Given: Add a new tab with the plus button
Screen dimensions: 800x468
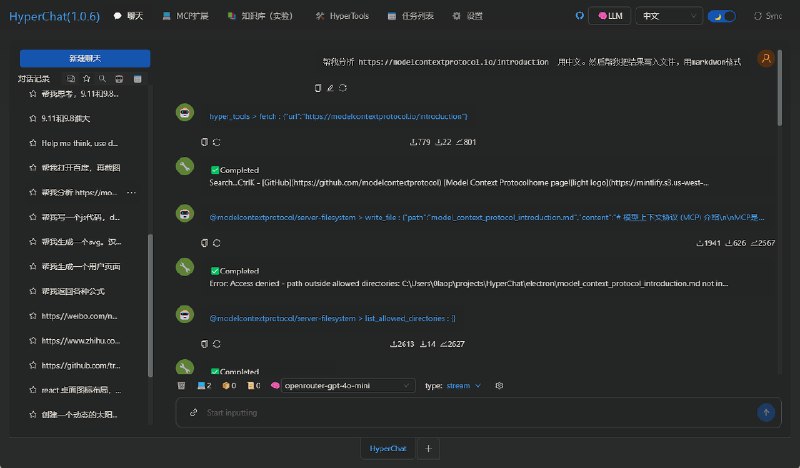Looking at the screenshot, I should click(x=428, y=449).
